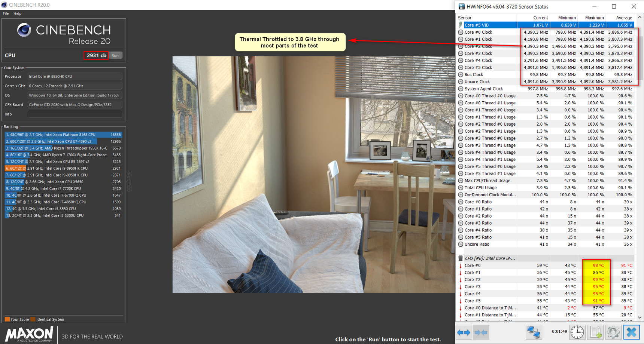Open the Cinebench File menu
The height and width of the screenshot is (344, 644).
(x=6, y=13)
